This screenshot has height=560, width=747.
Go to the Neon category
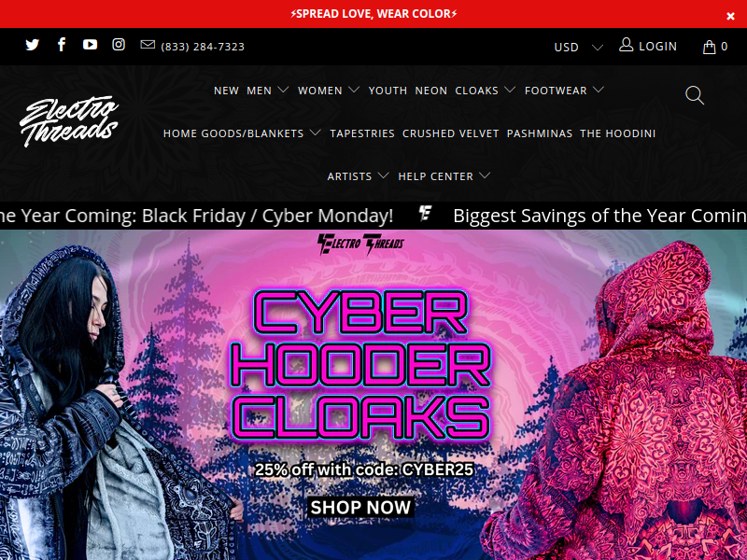[431, 91]
